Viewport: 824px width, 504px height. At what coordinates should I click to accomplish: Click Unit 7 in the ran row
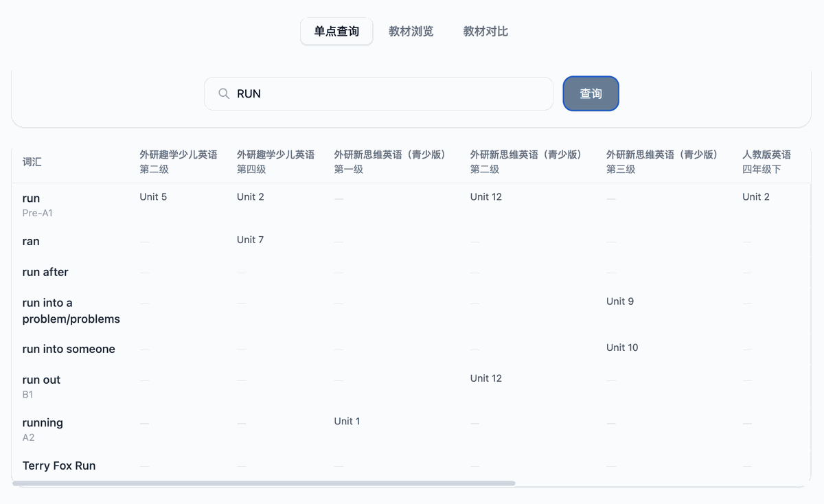(x=251, y=240)
